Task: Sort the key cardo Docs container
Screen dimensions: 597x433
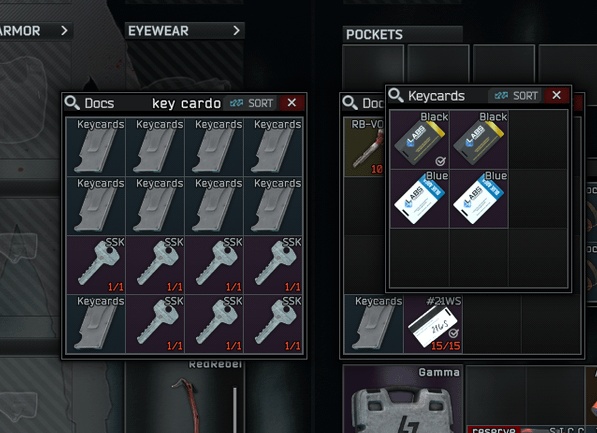Action: pyautogui.click(x=251, y=103)
